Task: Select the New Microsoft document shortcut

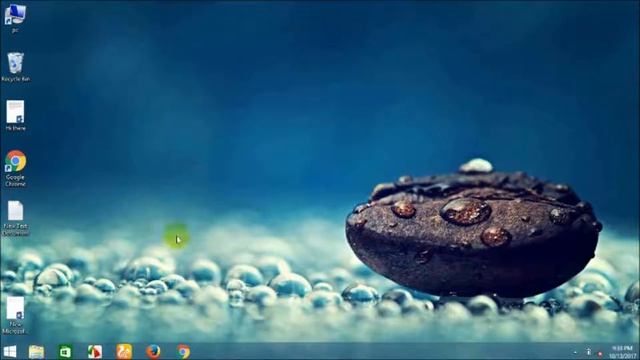Action: coord(15,316)
